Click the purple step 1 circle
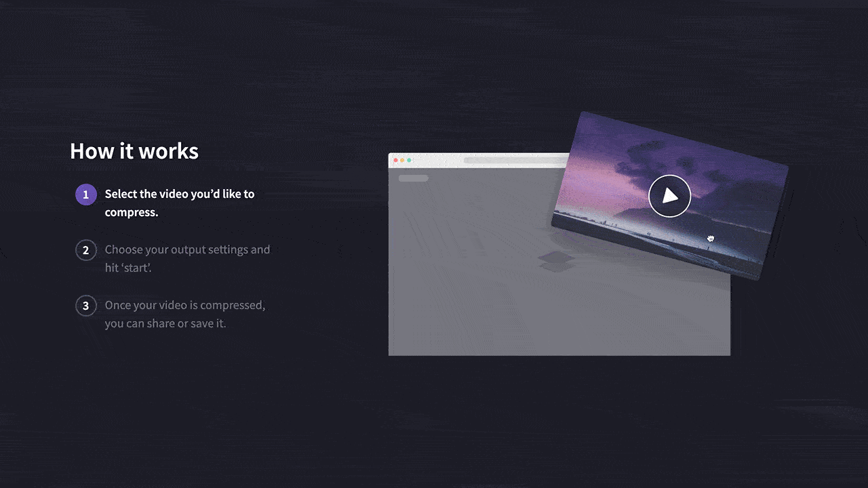The width and height of the screenshot is (868, 488). 85,194
